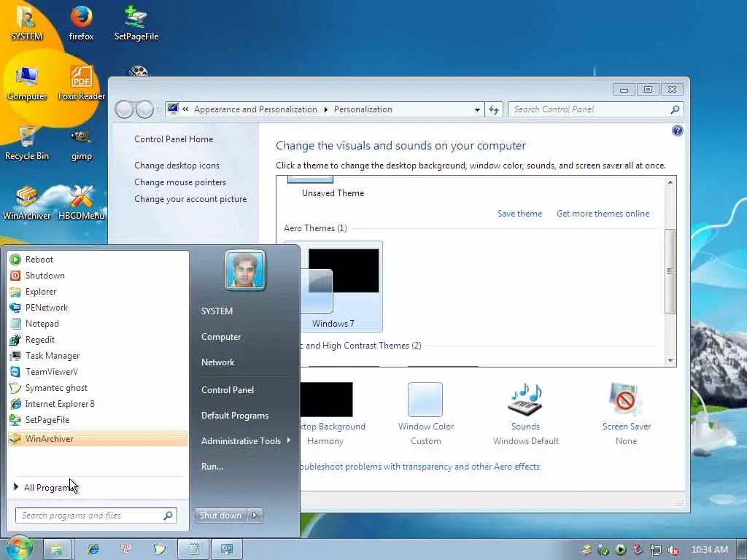Open the Help question mark icon
The image size is (747, 560).
(x=677, y=131)
